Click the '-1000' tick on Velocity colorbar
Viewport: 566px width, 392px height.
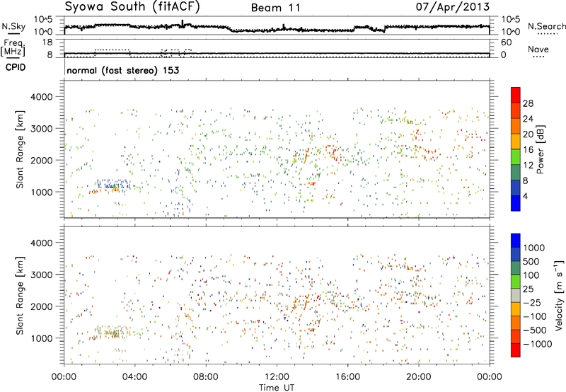point(537,344)
